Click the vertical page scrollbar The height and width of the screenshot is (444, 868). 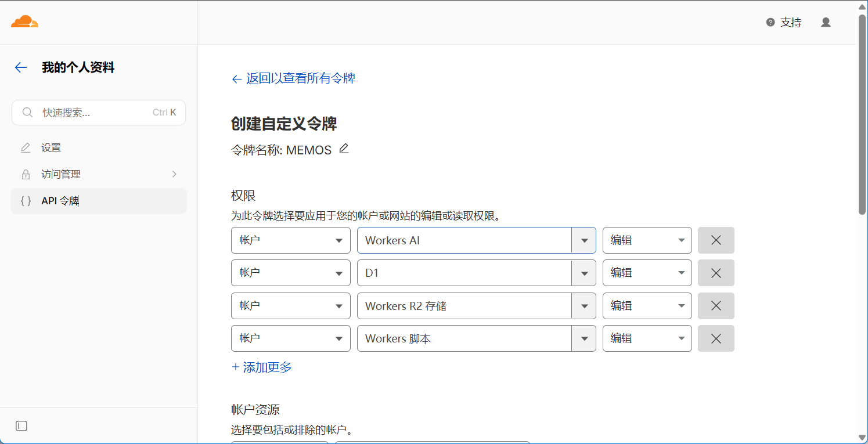(862, 114)
